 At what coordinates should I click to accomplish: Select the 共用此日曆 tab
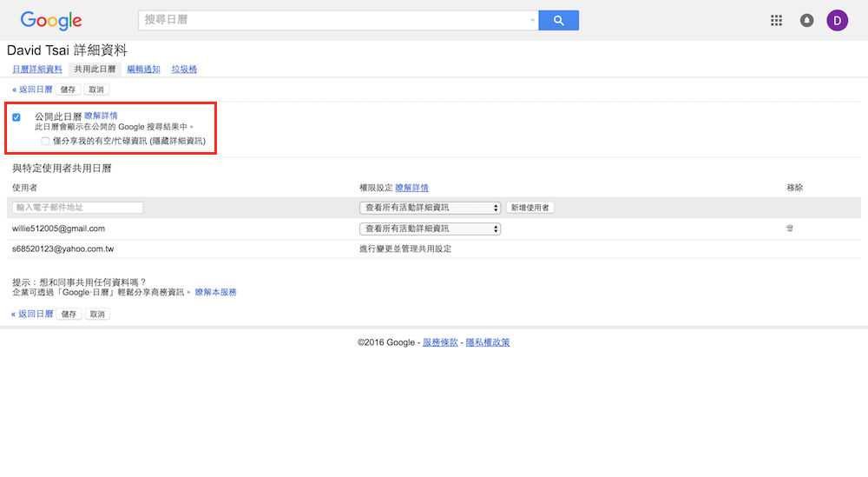[x=95, y=70]
